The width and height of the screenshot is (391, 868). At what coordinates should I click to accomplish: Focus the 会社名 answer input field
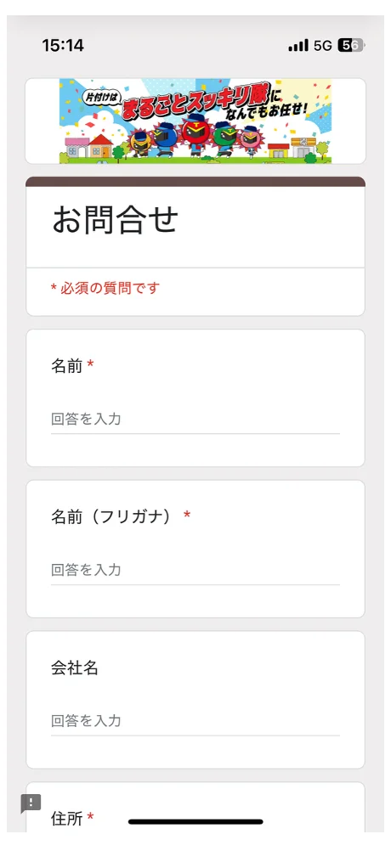(x=195, y=721)
